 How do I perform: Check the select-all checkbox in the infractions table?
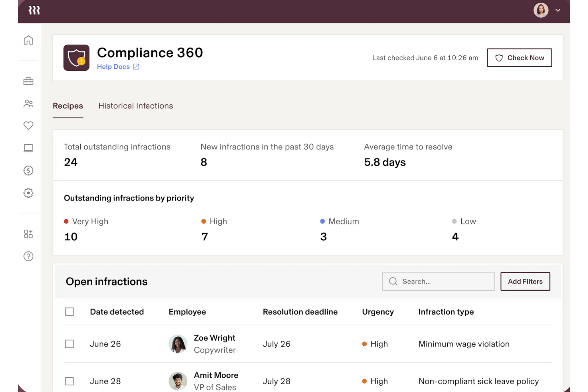pos(70,312)
